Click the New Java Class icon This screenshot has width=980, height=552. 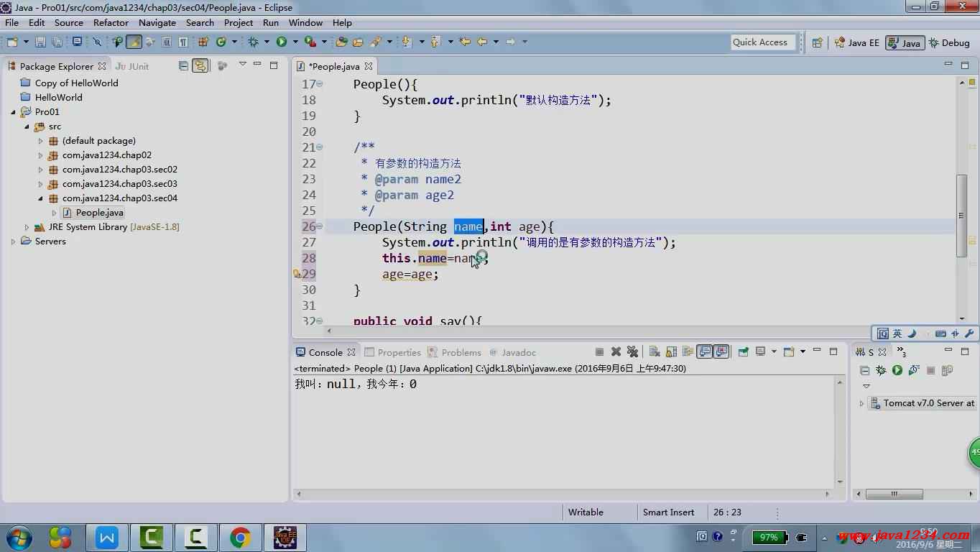coord(221,42)
